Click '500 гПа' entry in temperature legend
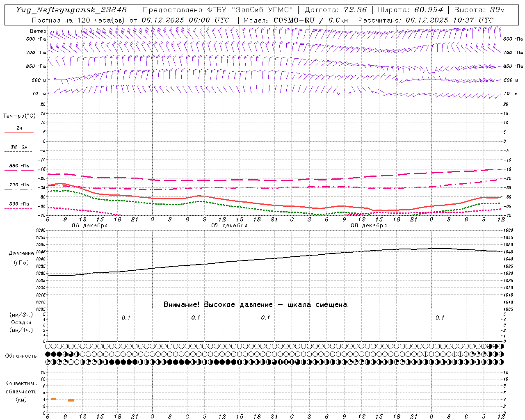525x420 pixels. click(x=19, y=204)
